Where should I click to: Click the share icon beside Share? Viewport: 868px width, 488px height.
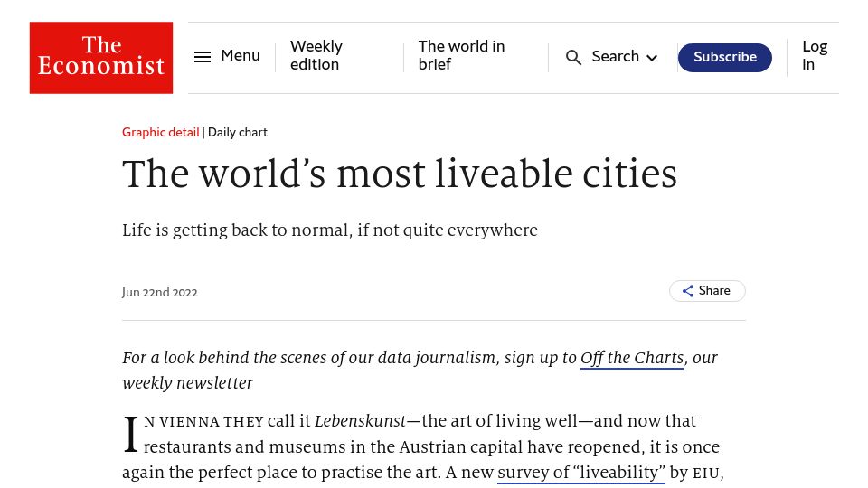688,291
